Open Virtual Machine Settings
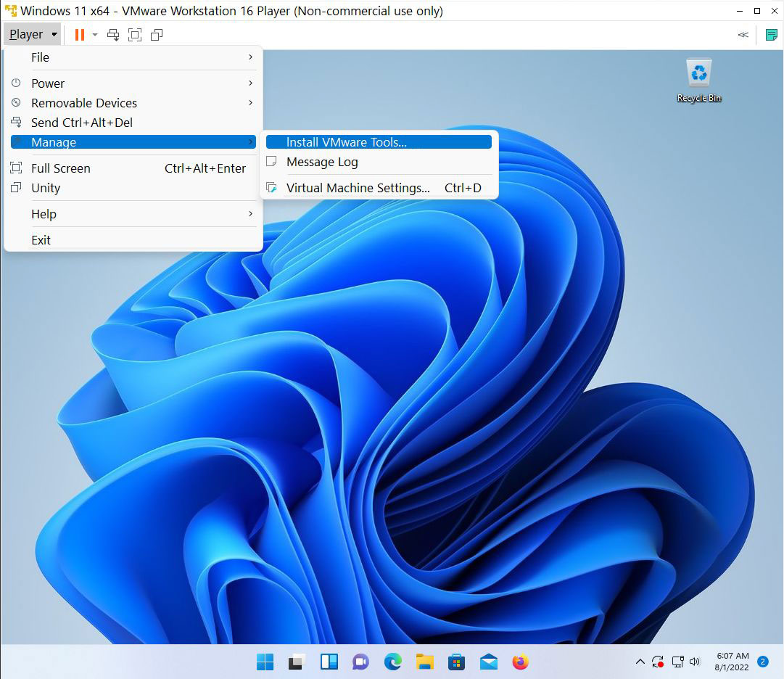Image resolution: width=784 pixels, height=679 pixels. point(358,187)
